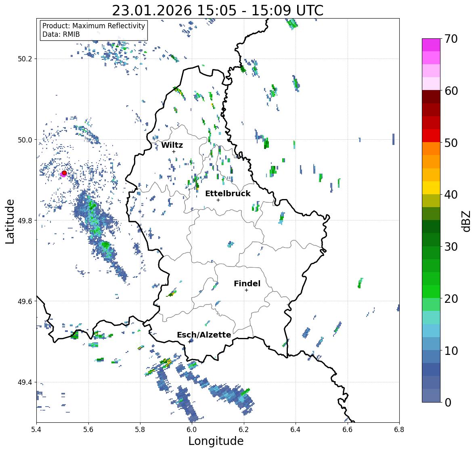Click the date-time title 23.01.2026 15:05 - 15:09 UTC
Image resolution: width=476 pixels, height=451 pixels.
218,11
